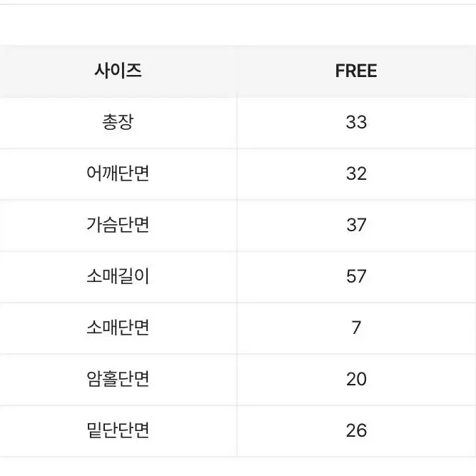The width and height of the screenshot is (476, 476).
Task: Select the 가슴단면 row label
Action: point(118,225)
